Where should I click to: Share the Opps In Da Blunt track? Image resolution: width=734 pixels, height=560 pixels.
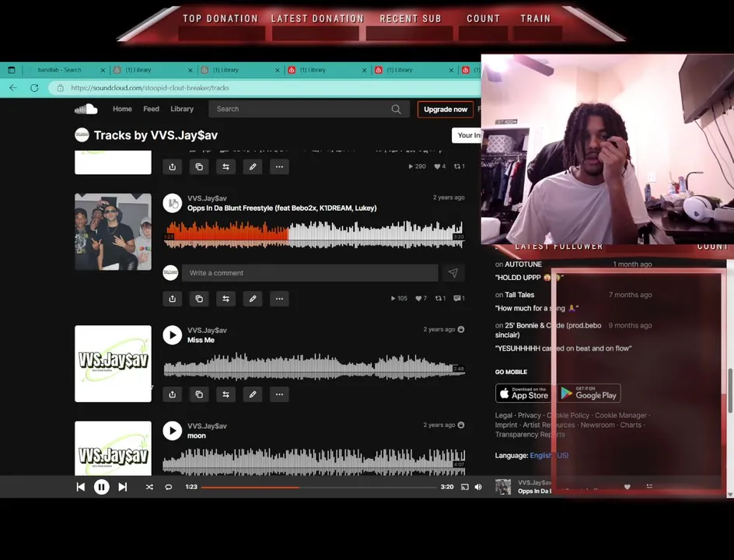[x=173, y=299]
